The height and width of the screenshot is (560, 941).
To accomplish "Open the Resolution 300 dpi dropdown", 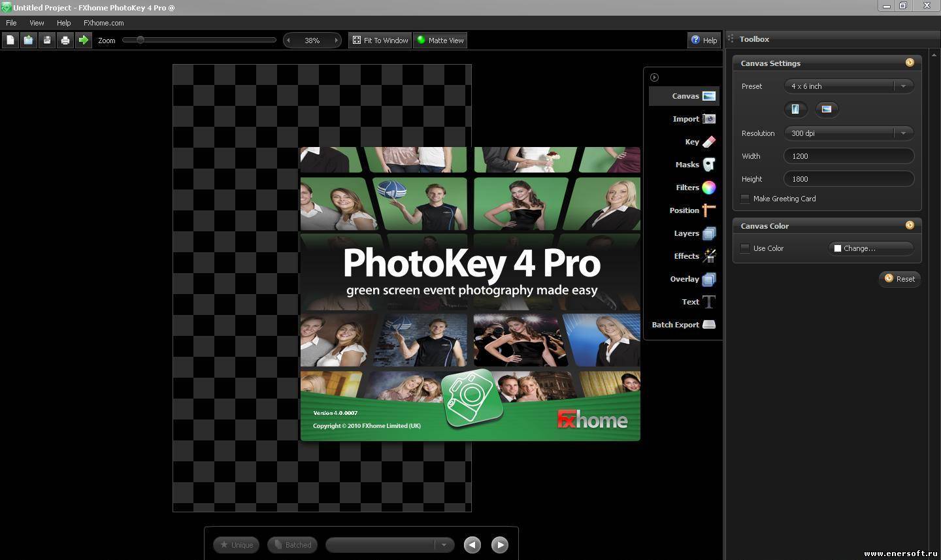I will pos(849,133).
